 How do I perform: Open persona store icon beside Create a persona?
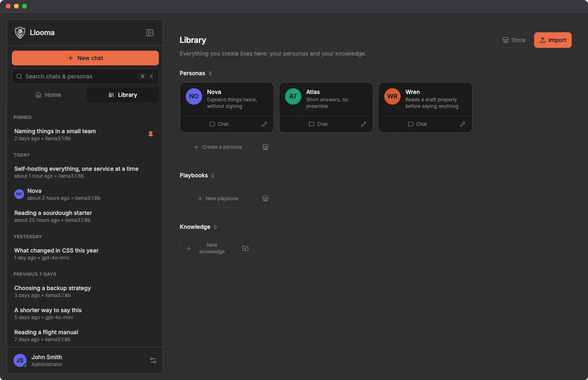[x=265, y=147]
